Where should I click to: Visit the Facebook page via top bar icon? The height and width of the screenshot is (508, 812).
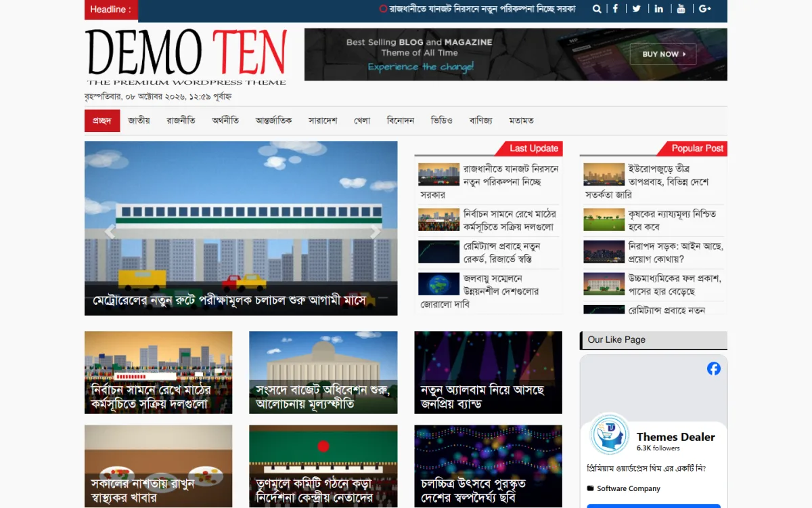(615, 9)
